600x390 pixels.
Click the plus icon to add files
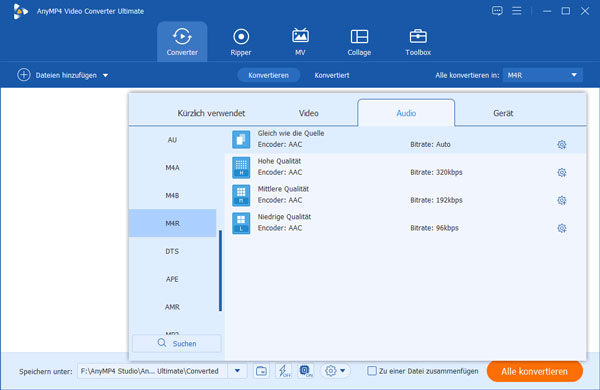[x=24, y=75]
